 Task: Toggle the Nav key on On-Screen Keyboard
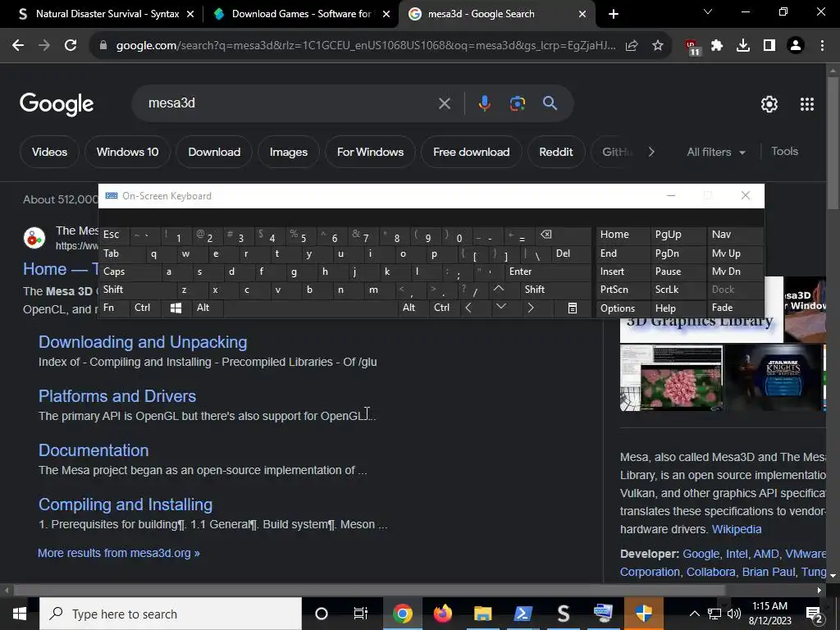click(x=735, y=235)
